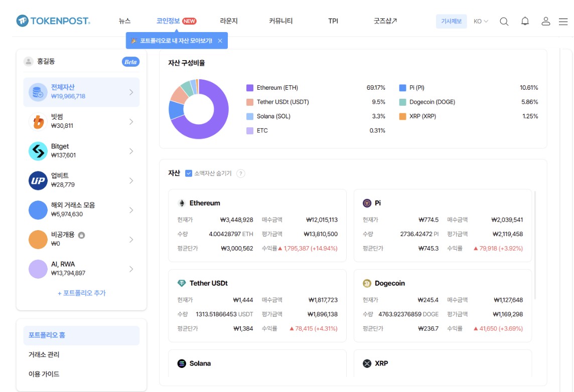The image size is (574, 392).
Task: Click the Ethereum card title
Action: [x=205, y=203]
